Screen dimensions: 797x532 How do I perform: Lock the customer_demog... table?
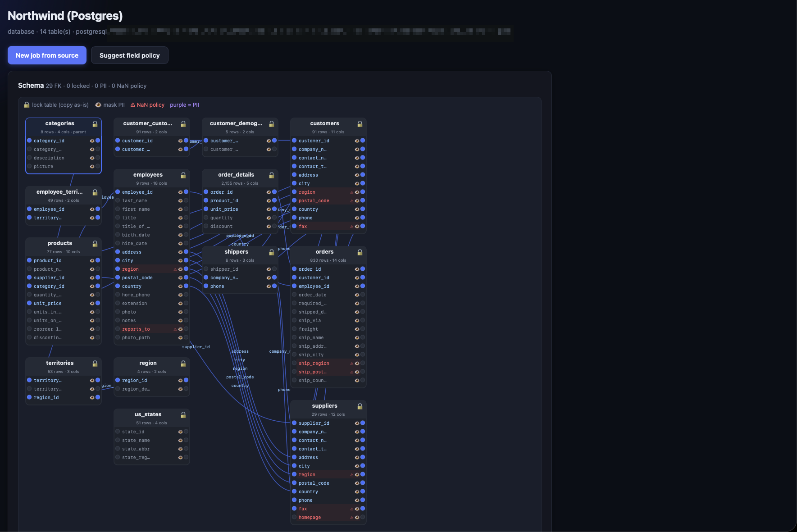(272, 124)
